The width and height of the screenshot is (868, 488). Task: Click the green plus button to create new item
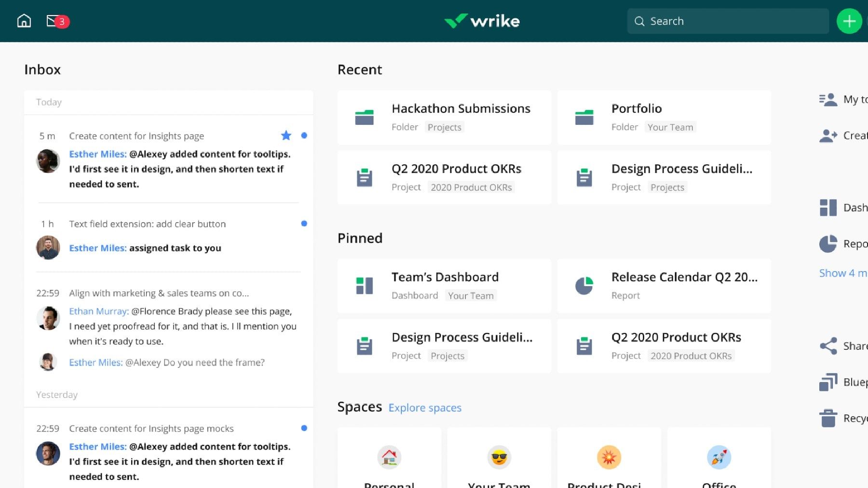pyautogui.click(x=849, y=21)
